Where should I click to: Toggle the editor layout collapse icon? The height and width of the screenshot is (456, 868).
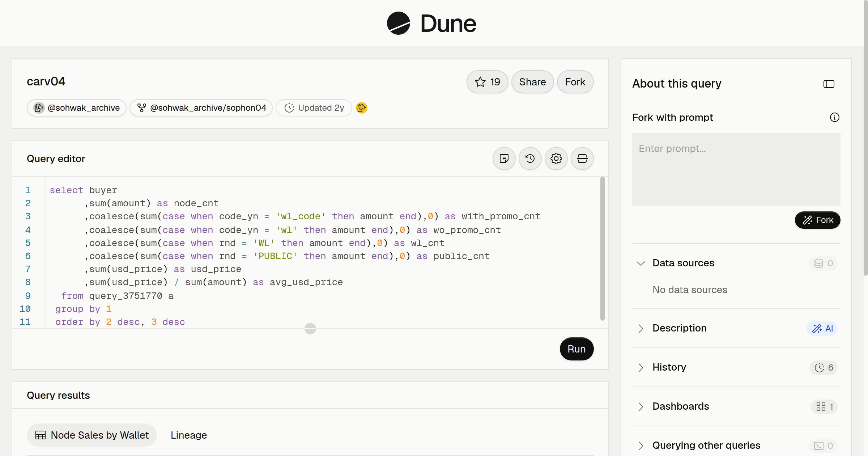(582, 159)
